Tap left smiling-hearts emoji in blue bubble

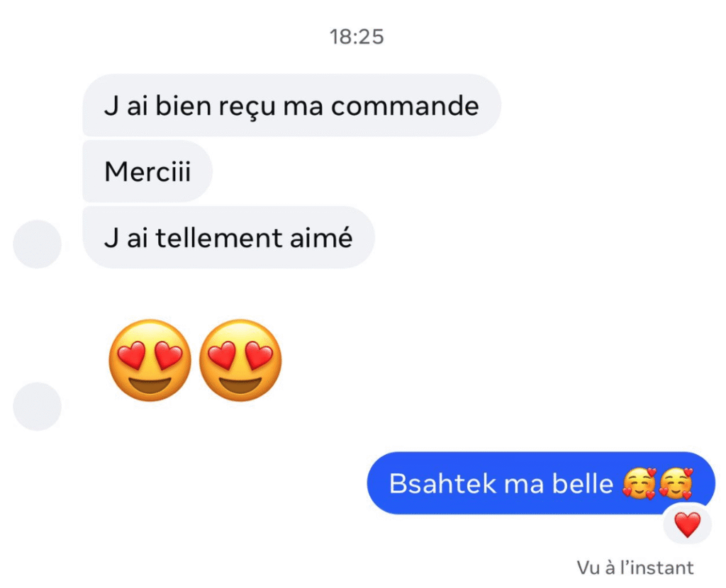pyautogui.click(x=640, y=483)
